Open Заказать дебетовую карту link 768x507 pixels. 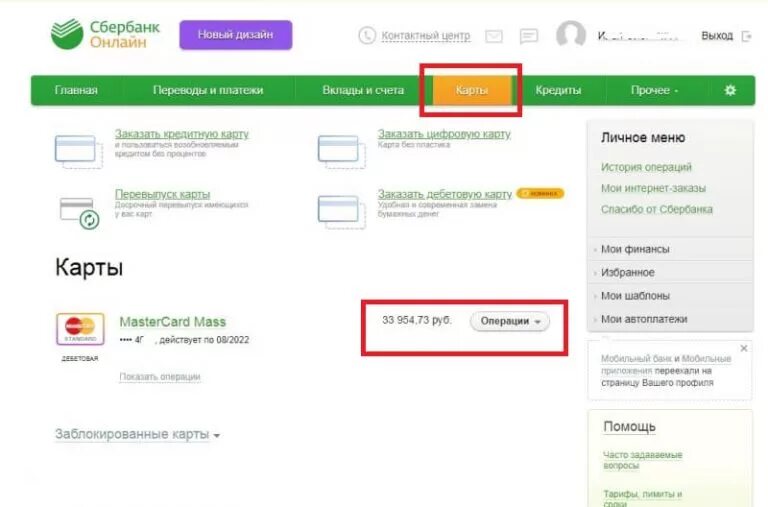pos(445,194)
